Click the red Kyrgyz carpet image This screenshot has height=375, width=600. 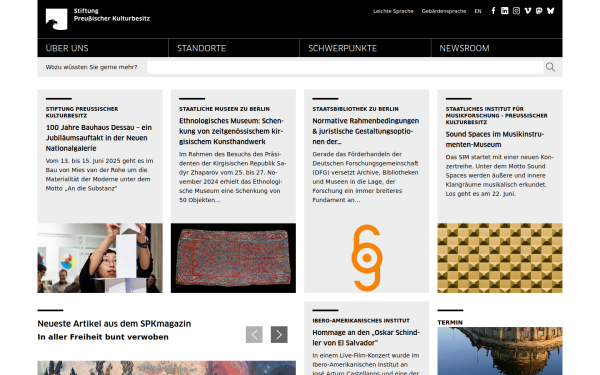coord(233,258)
